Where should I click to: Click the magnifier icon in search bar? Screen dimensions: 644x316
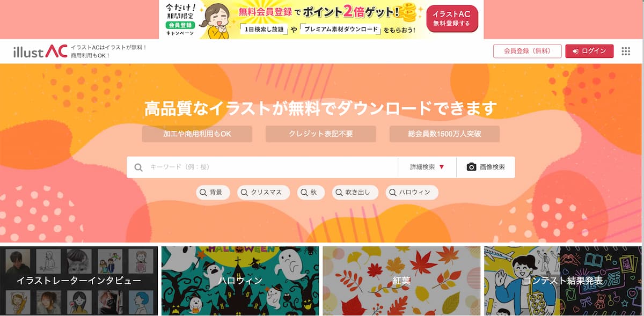(x=138, y=167)
